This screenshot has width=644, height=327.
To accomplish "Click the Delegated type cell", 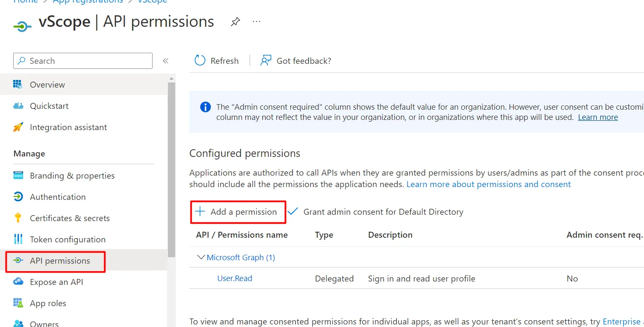I will pyautogui.click(x=334, y=279).
